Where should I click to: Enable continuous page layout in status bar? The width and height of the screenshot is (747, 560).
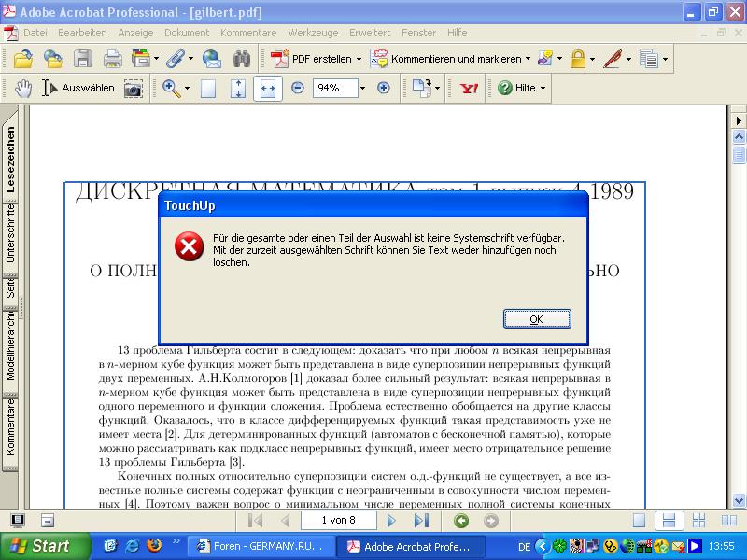pos(668,521)
